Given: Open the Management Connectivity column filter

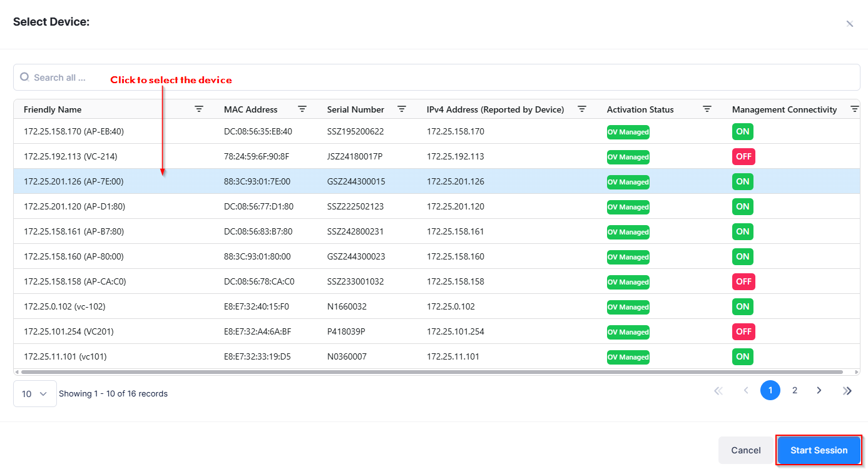Looking at the screenshot, I should [854, 109].
